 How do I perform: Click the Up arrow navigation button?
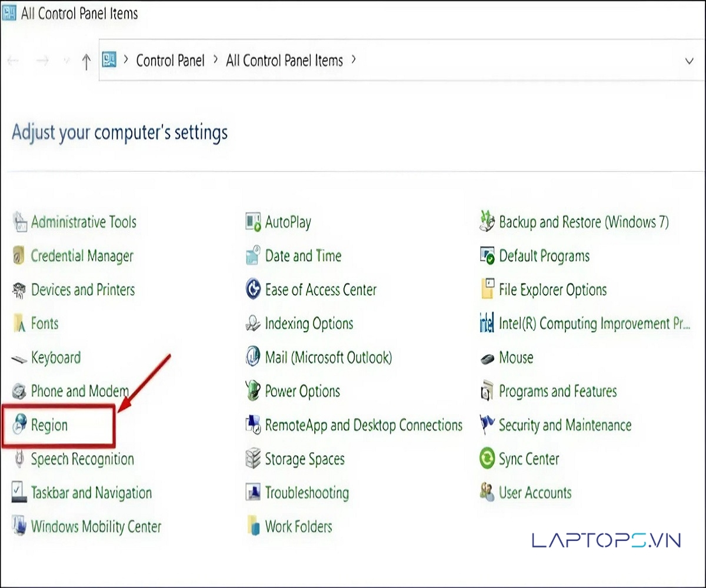click(86, 61)
